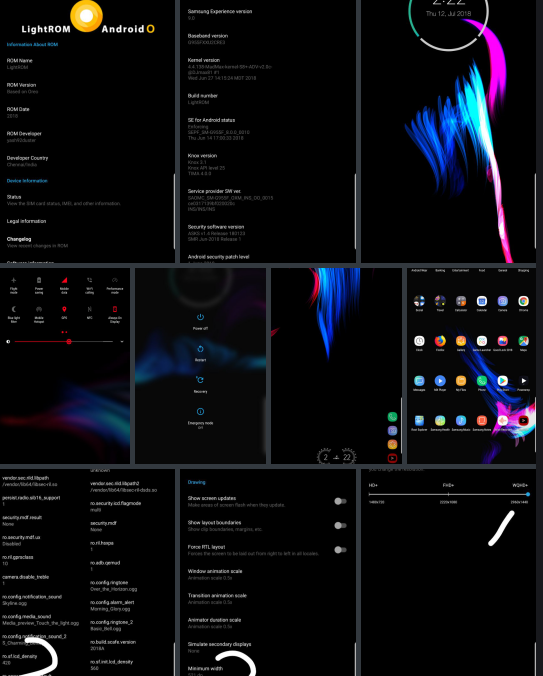
Task: Open Animator duration scale option
Action: pyautogui.click(x=267, y=623)
